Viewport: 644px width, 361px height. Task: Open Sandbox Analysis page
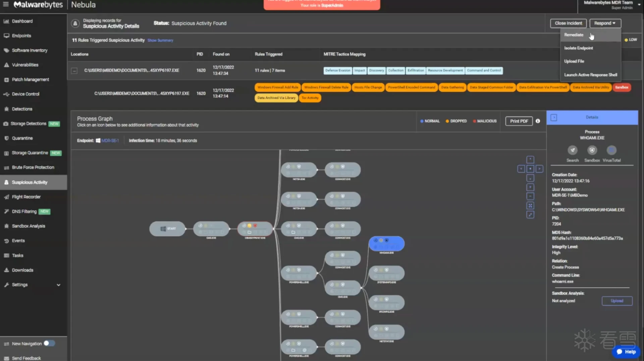click(x=28, y=226)
